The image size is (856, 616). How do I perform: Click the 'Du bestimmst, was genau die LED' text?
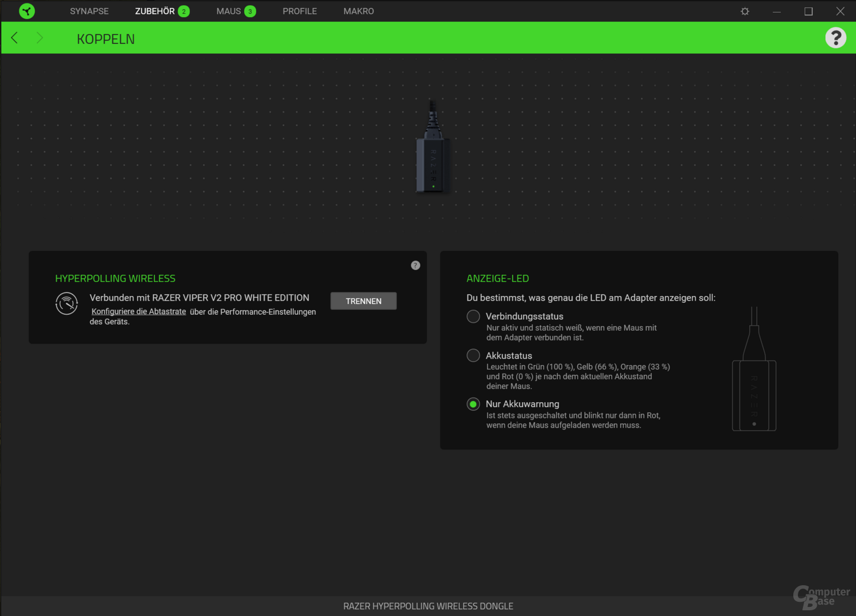591,298
